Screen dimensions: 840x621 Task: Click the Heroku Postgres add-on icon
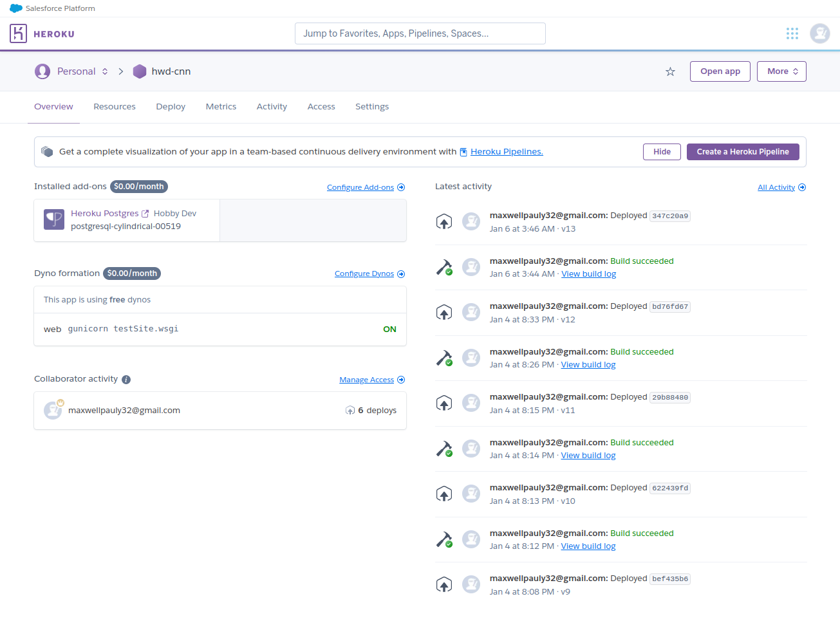tap(54, 219)
